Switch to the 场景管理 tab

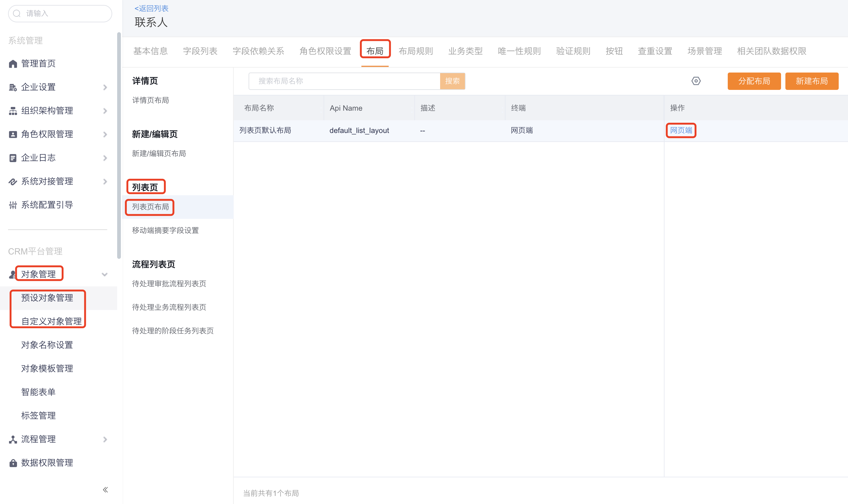705,51
